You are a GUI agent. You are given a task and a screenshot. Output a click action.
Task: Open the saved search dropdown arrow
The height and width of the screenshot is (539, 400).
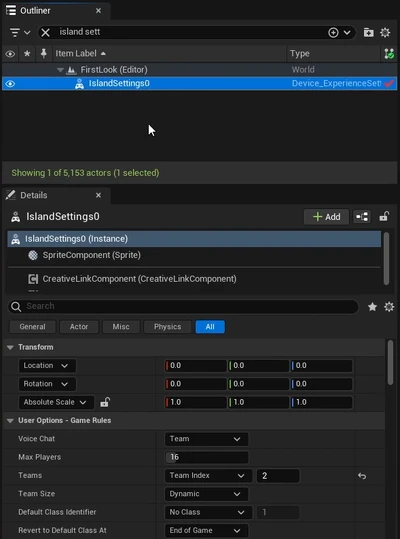coord(347,32)
